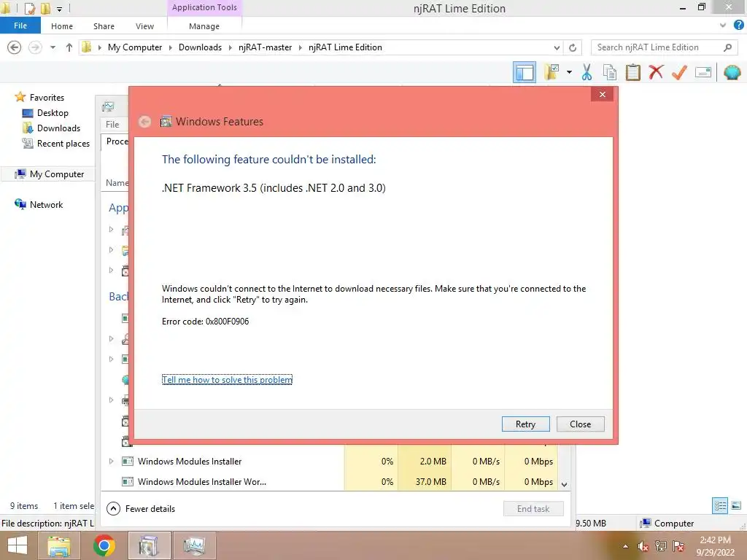
Task: Click the Paste clipboard icon
Action: (x=632, y=73)
